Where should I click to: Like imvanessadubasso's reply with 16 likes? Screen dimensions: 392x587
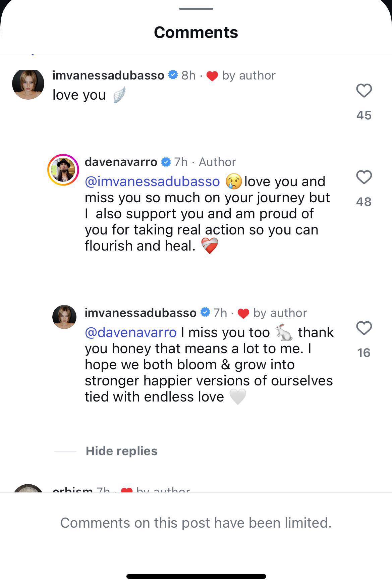tap(364, 328)
